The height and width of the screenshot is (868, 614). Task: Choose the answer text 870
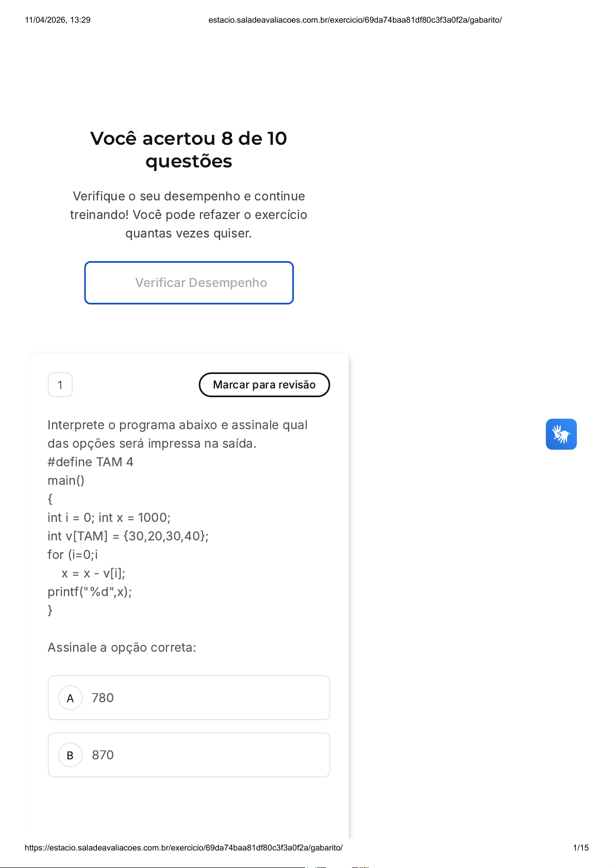click(103, 755)
